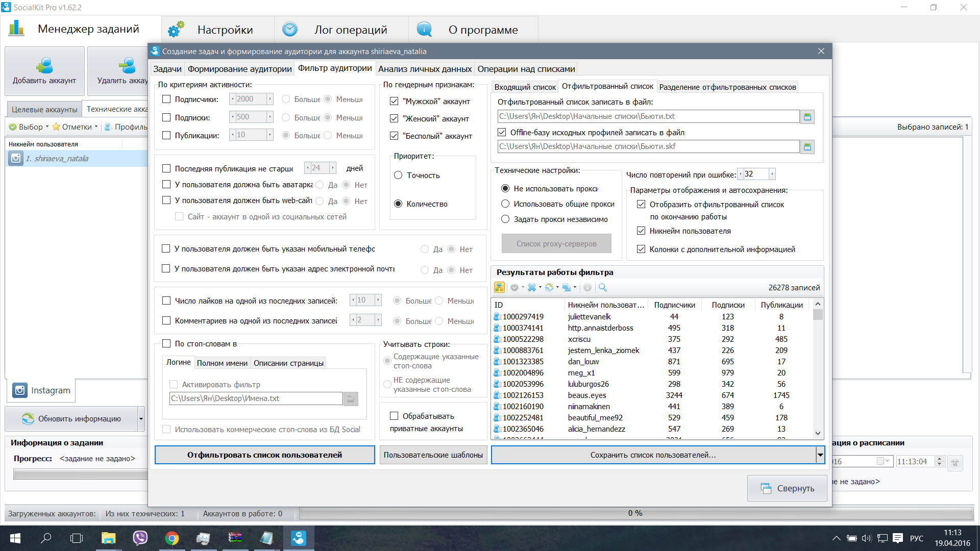Screen dimensions: 980x551
Task: Click the Instagram icon beside shiriaeva_natalia
Action: 16,159
